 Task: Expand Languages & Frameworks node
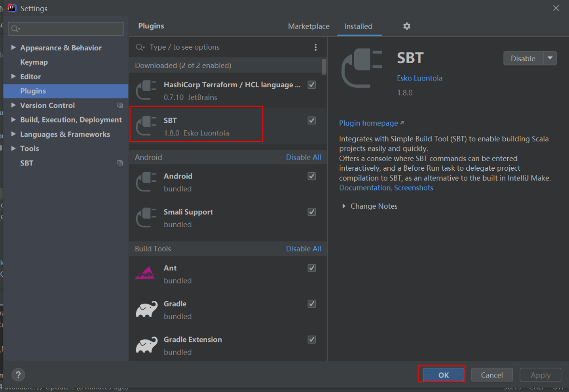(14, 134)
